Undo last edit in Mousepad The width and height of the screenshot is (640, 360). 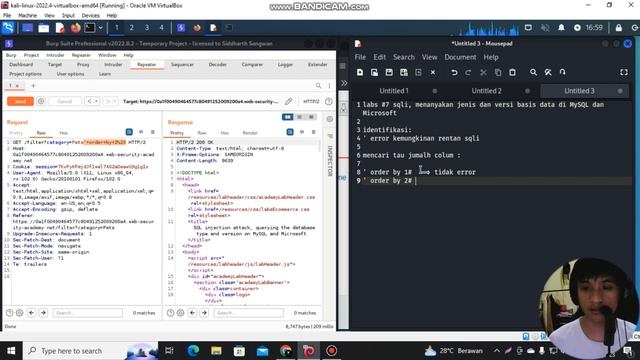tap(454, 72)
